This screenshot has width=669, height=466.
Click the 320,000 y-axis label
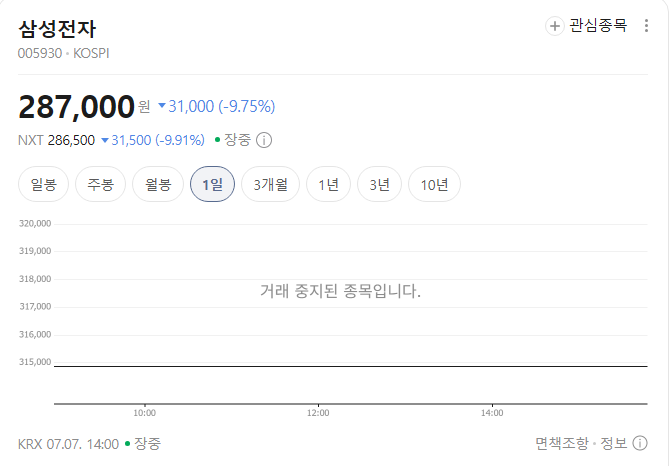(x=35, y=224)
